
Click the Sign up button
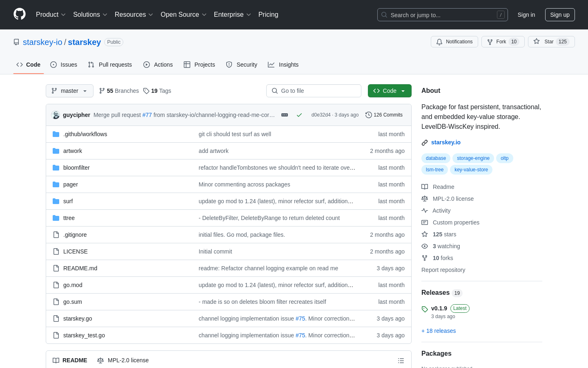[x=560, y=15]
